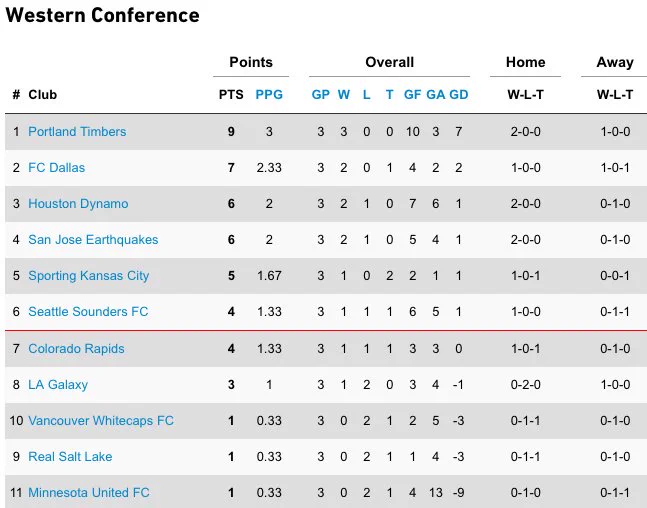Sort table by T ties column
The image size is (647, 508).
click(390, 95)
